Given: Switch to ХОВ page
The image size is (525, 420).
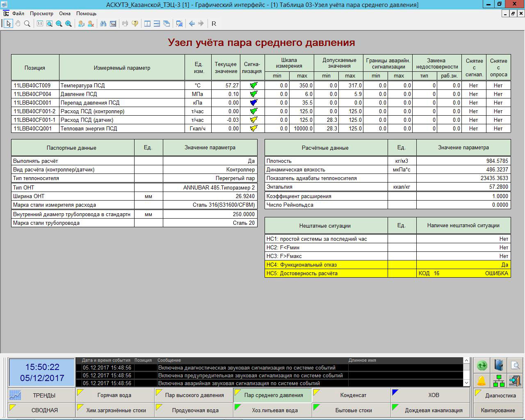Looking at the screenshot, I should tap(430, 395).
